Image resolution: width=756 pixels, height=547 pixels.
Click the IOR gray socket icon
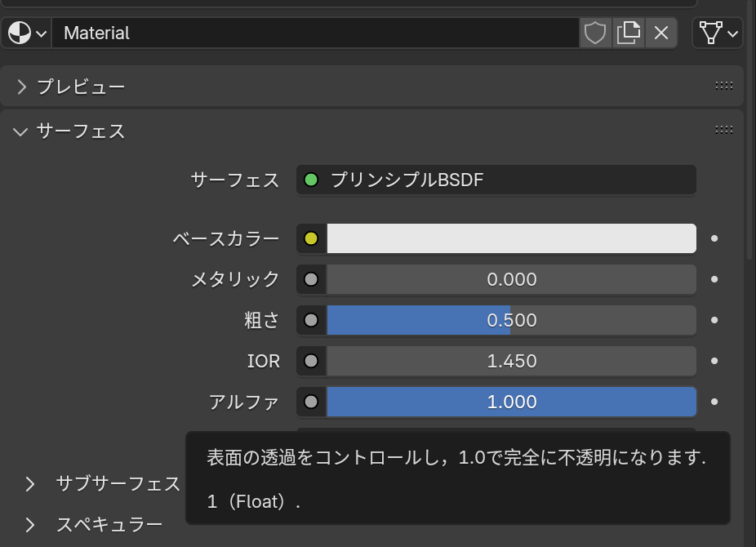[311, 361]
